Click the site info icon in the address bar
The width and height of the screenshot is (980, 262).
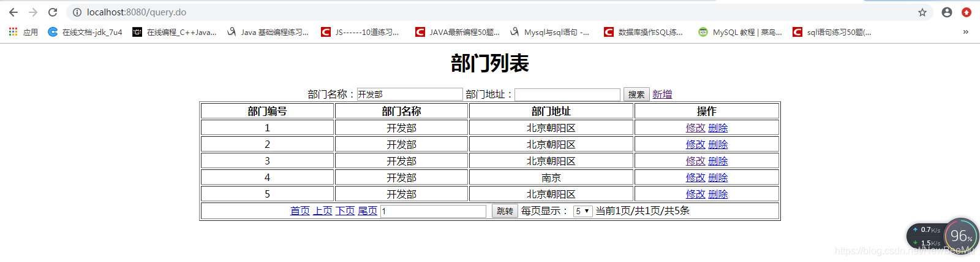(x=77, y=12)
